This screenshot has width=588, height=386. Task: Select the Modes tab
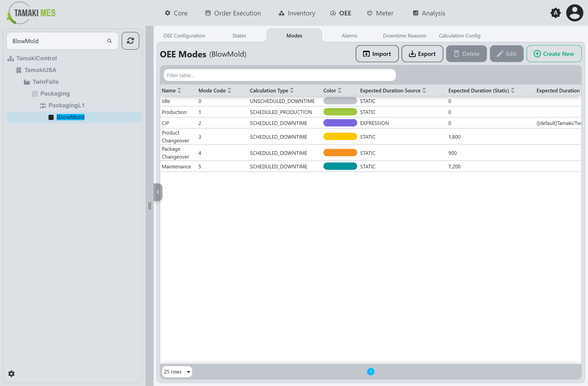[294, 36]
